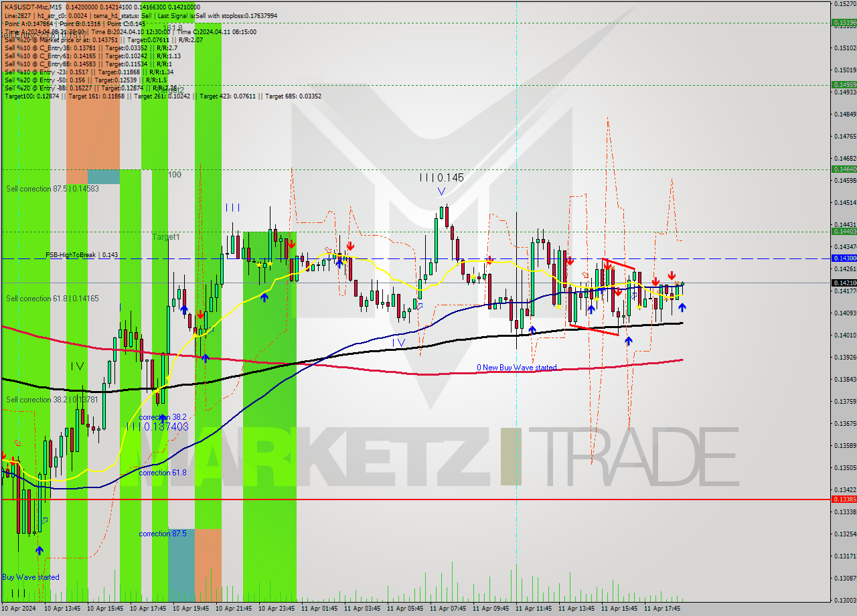Click the red 0.13385 price tag
This screenshot has height=616, width=857.
(844, 499)
